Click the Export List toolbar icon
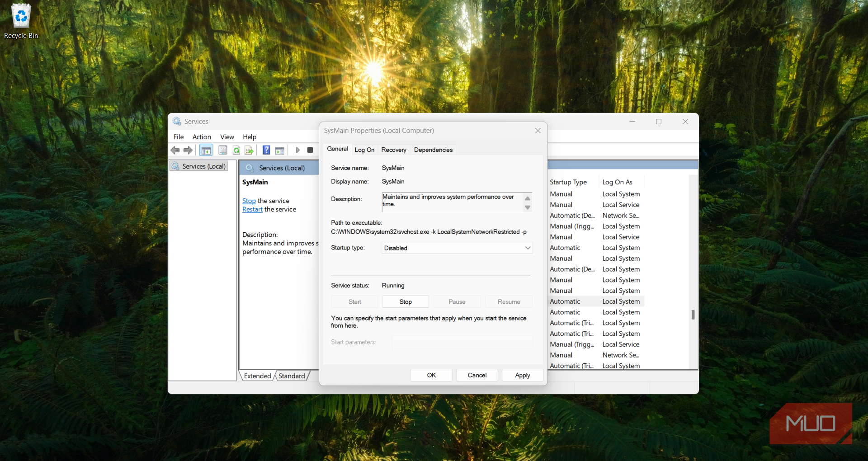 click(249, 150)
